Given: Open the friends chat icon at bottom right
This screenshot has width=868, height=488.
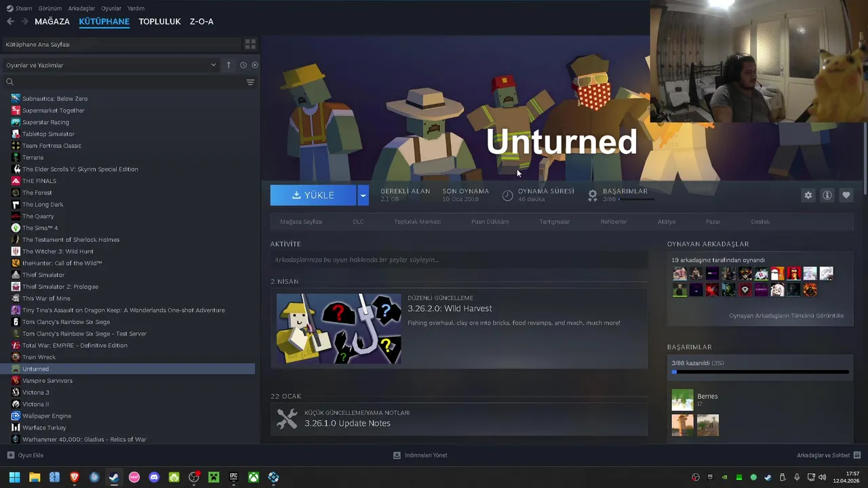Looking at the screenshot, I should 857,455.
